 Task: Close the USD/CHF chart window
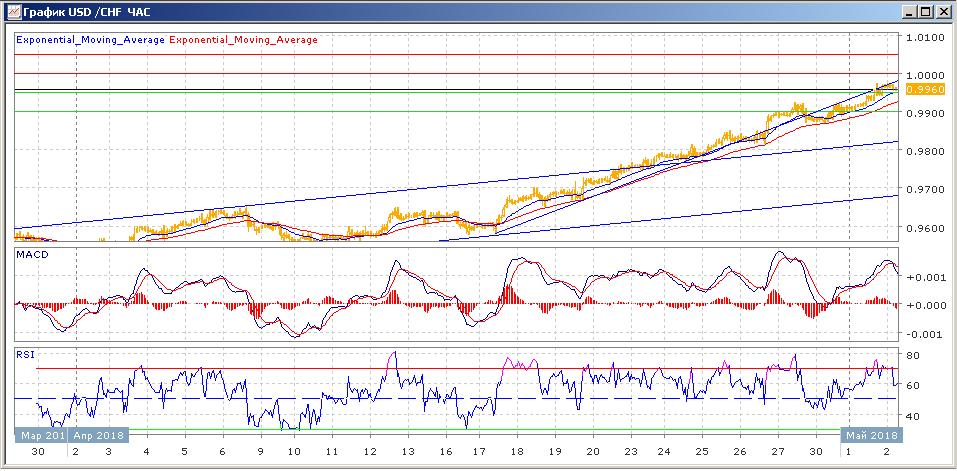[942, 11]
